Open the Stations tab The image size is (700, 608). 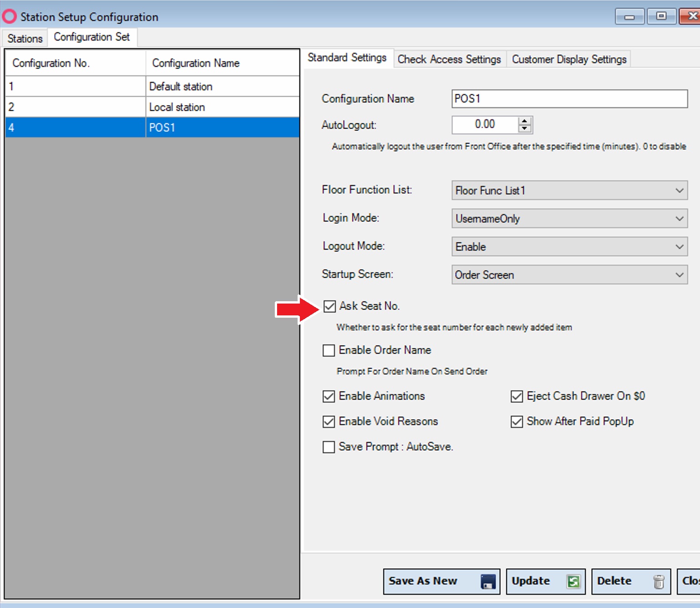25,39
